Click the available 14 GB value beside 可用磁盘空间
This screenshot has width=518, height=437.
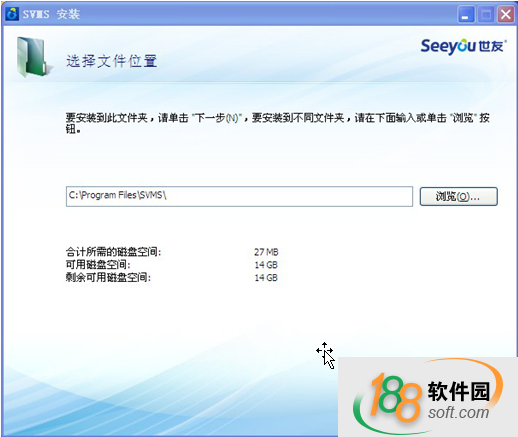click(x=266, y=265)
